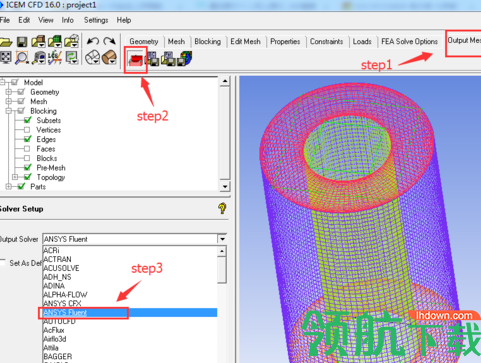Open the Info menu
This screenshot has width=481, height=363.
point(68,20)
